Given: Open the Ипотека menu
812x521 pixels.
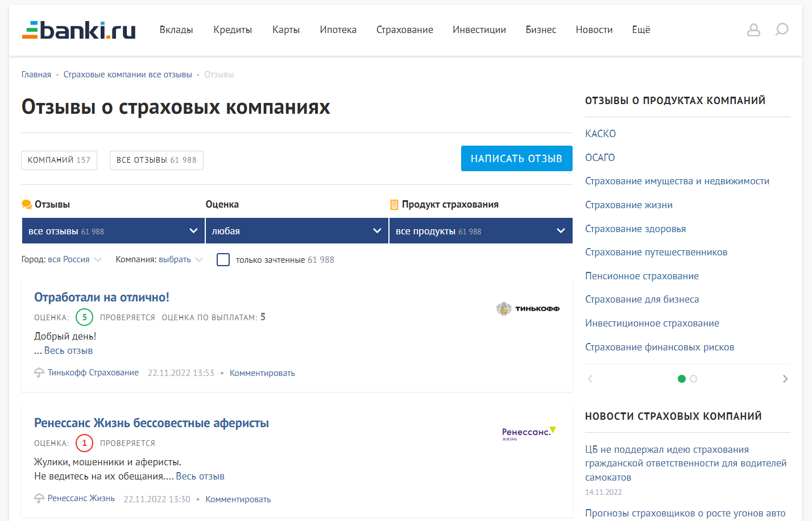Looking at the screenshot, I should (338, 30).
